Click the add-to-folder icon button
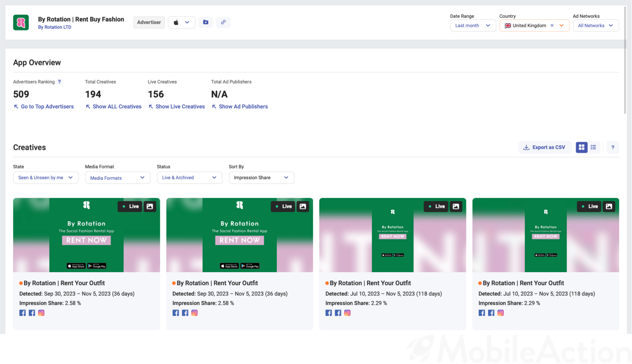Viewport: 632px width, 364px height. pyautogui.click(x=206, y=22)
